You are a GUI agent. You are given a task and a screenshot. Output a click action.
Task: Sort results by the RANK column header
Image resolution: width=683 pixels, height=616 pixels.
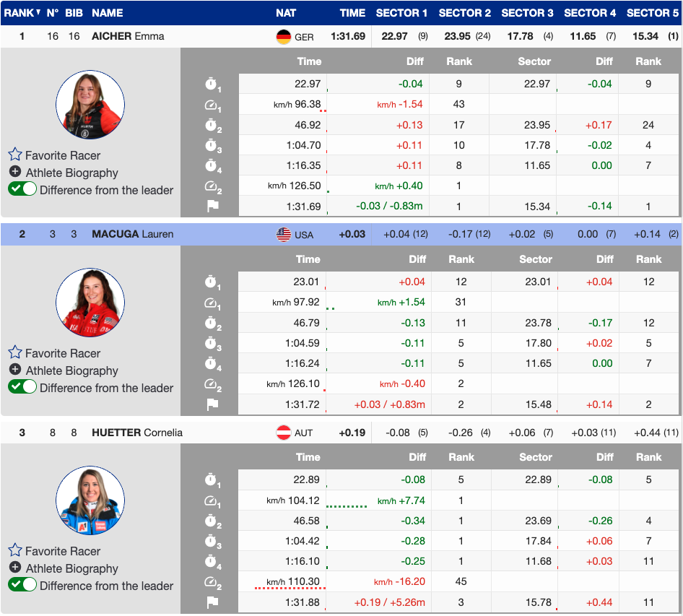click(19, 12)
